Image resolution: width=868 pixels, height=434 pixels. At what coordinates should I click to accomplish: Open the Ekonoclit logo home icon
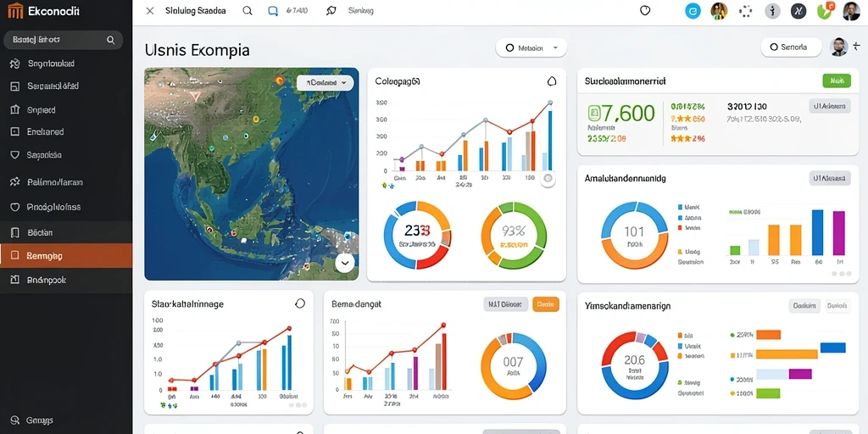(15, 10)
